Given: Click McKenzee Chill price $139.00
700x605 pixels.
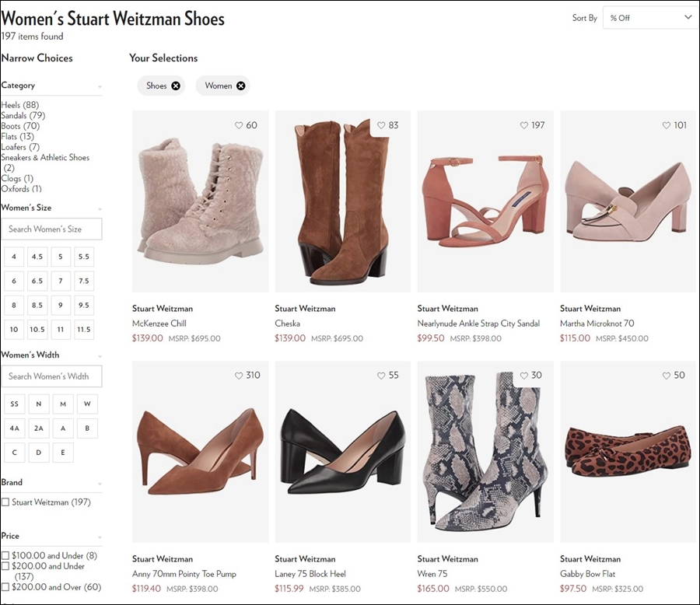Looking at the screenshot, I should pos(147,338).
